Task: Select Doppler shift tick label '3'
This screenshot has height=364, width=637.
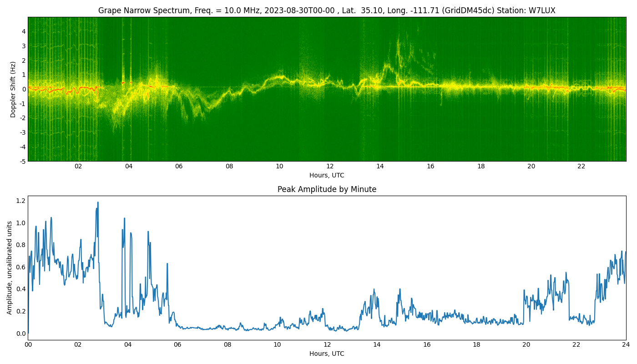Action: (x=23, y=46)
